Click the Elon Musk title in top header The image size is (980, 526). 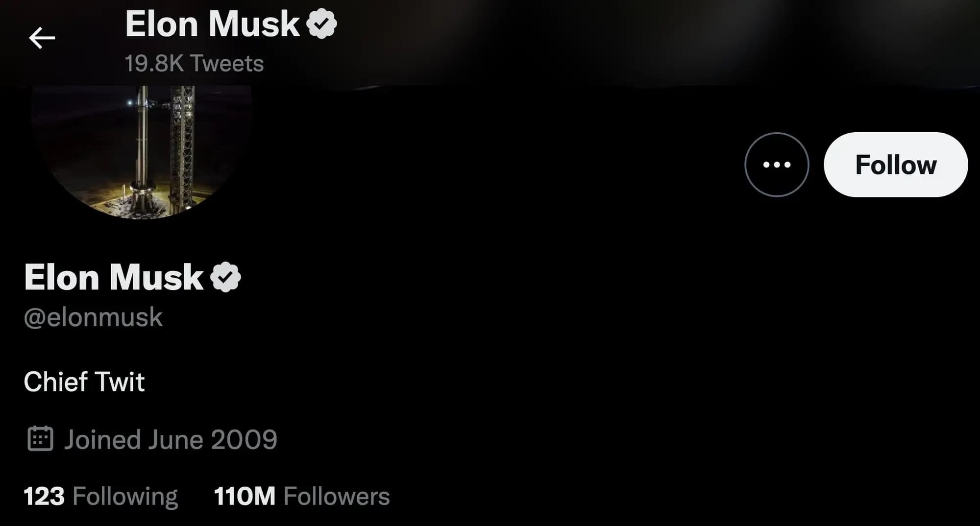click(212, 24)
